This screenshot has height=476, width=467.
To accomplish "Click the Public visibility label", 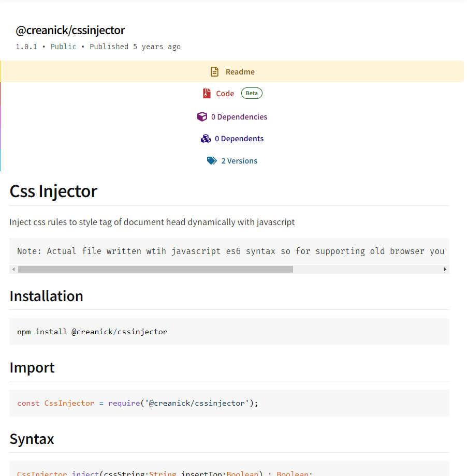I will [63, 46].
